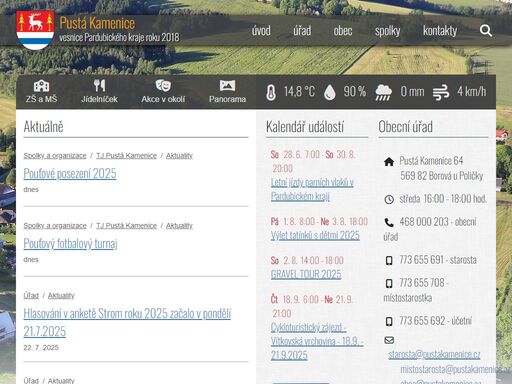512x384 pixels.
Task: Click Spolky a organizace breadcrumb above Pouťové posezení
Action: 55,156
